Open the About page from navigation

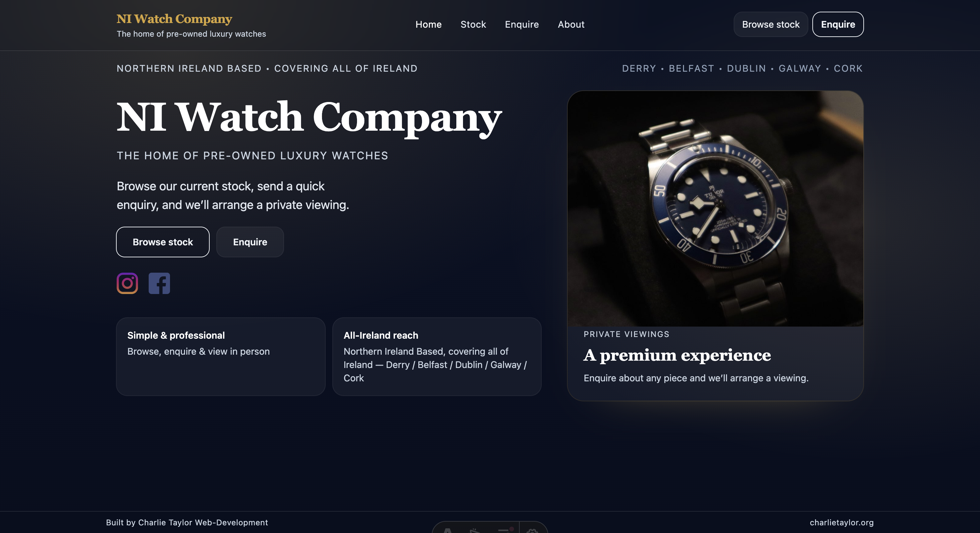[x=571, y=24]
